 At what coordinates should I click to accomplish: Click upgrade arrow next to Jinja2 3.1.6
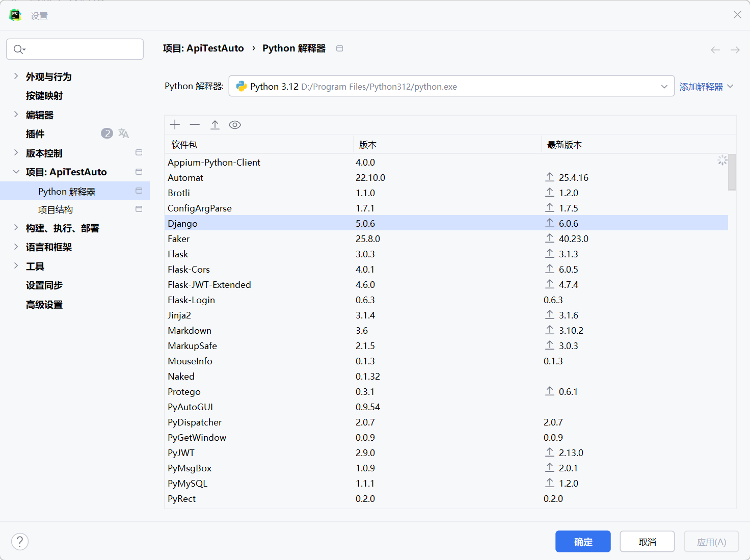(x=550, y=315)
